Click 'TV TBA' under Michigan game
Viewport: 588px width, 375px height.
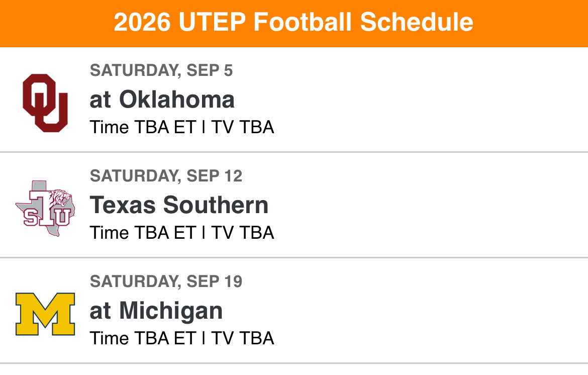coord(242,338)
